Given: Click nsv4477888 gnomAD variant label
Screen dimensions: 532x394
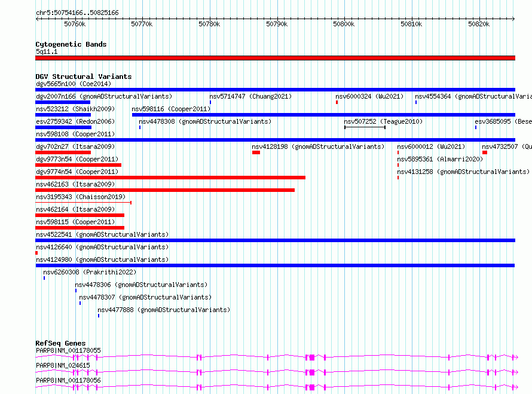Looking at the screenshot, I should coord(164,310).
